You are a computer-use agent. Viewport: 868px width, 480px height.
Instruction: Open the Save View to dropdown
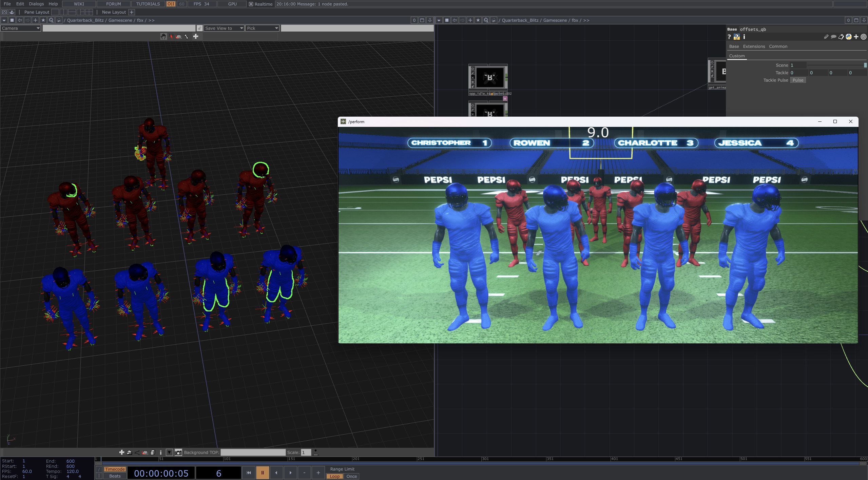click(x=223, y=28)
